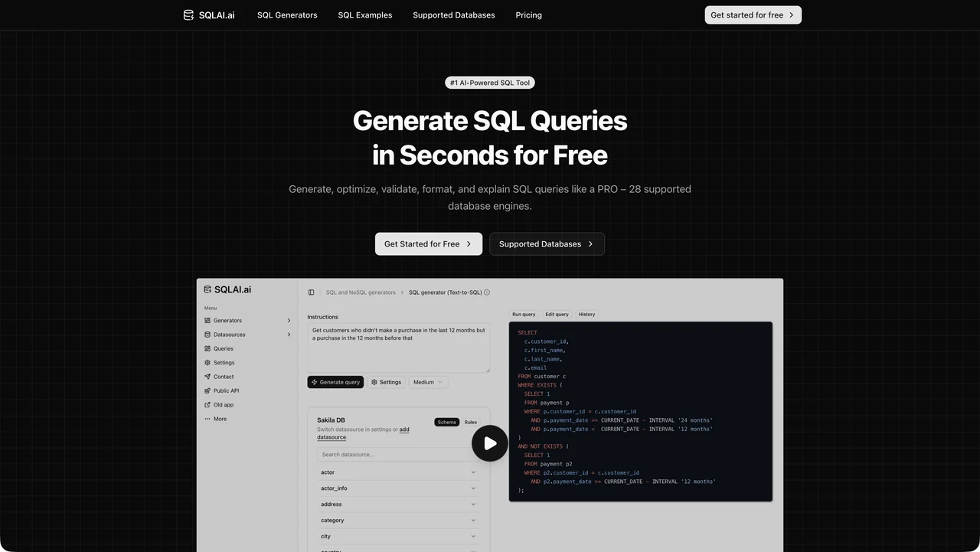This screenshot has height=552, width=980.
Task: Switch to the Schema tab
Action: [x=447, y=422]
